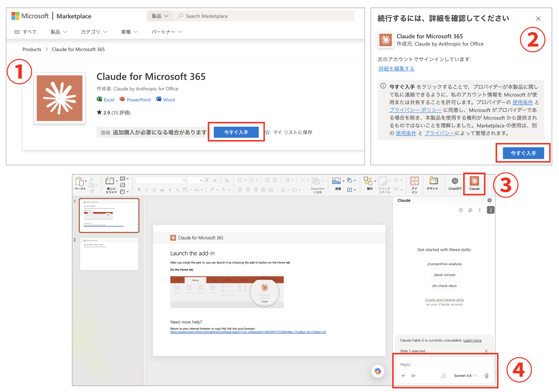Open the Paste options dropdown arrow
This screenshot has height=392, width=559.
[86, 181]
